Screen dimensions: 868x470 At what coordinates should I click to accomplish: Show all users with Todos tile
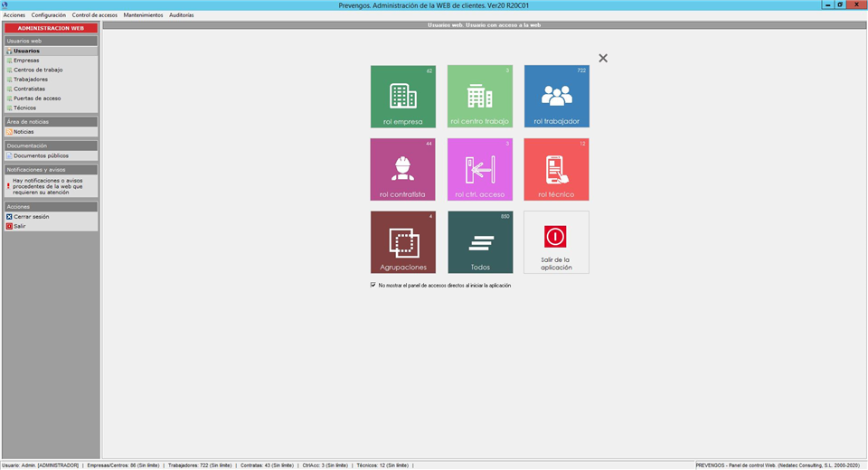pos(479,242)
